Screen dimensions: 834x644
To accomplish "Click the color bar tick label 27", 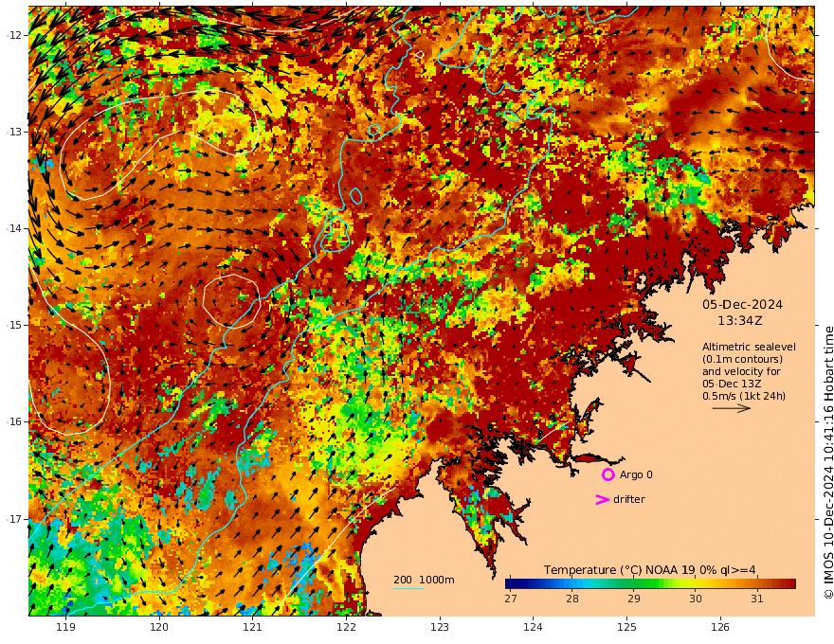I will tap(511, 599).
